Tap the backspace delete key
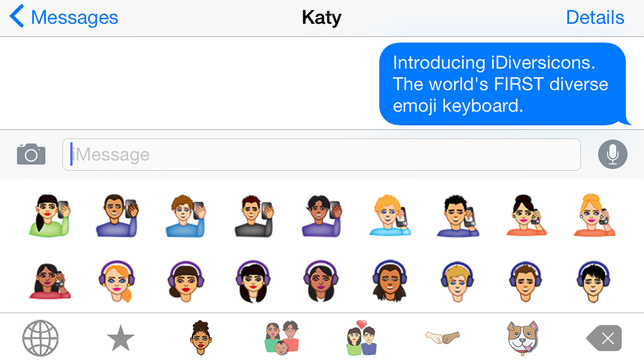The image size is (644, 363). [604, 338]
